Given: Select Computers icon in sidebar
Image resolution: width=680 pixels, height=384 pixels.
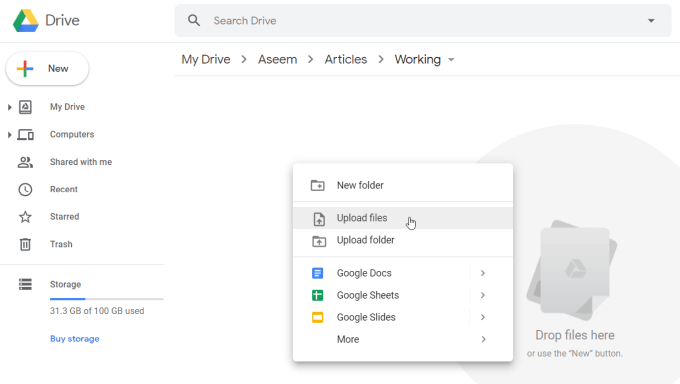Looking at the screenshot, I should [25, 135].
